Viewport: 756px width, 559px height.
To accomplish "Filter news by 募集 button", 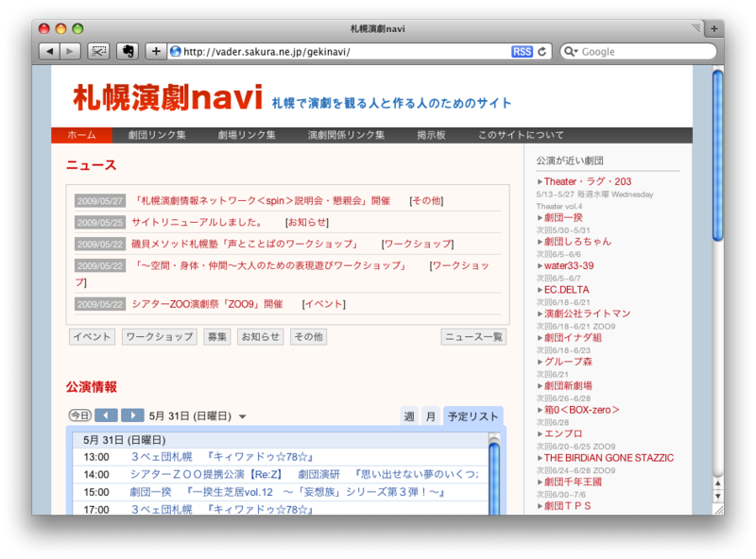I will tap(217, 337).
